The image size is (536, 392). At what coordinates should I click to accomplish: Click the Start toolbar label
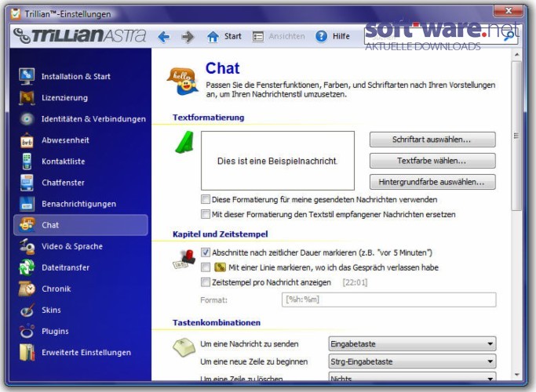(233, 36)
